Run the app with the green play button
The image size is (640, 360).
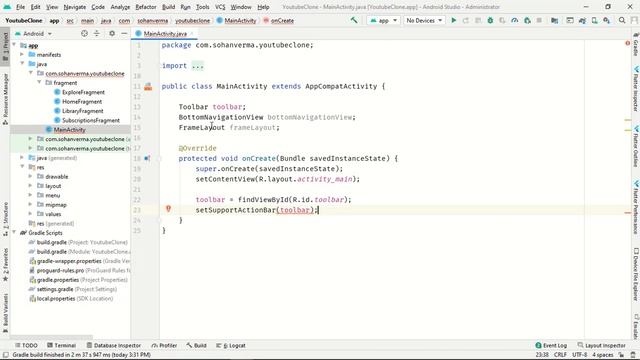tap(453, 20)
